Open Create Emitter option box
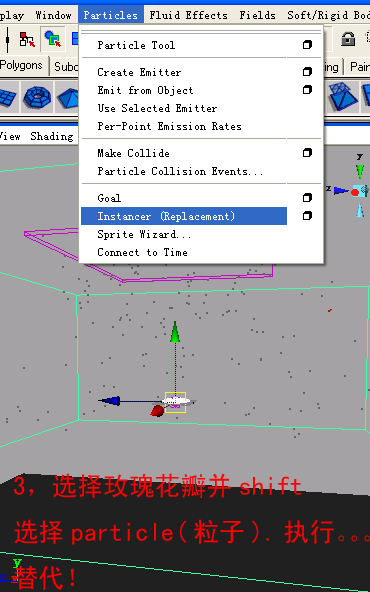The width and height of the screenshot is (370, 592). tap(307, 72)
